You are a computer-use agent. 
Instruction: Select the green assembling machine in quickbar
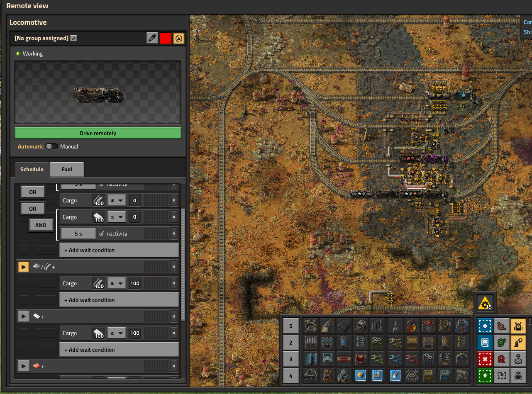(378, 343)
